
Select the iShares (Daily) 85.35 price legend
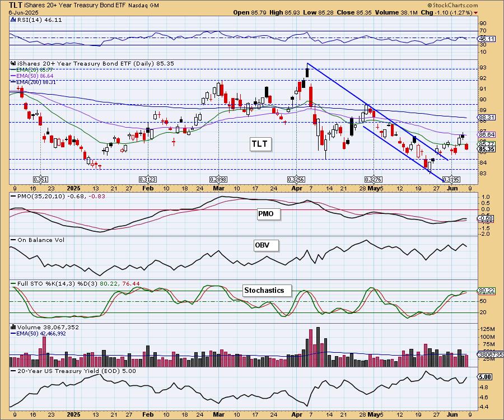pyautogui.click(x=96, y=63)
